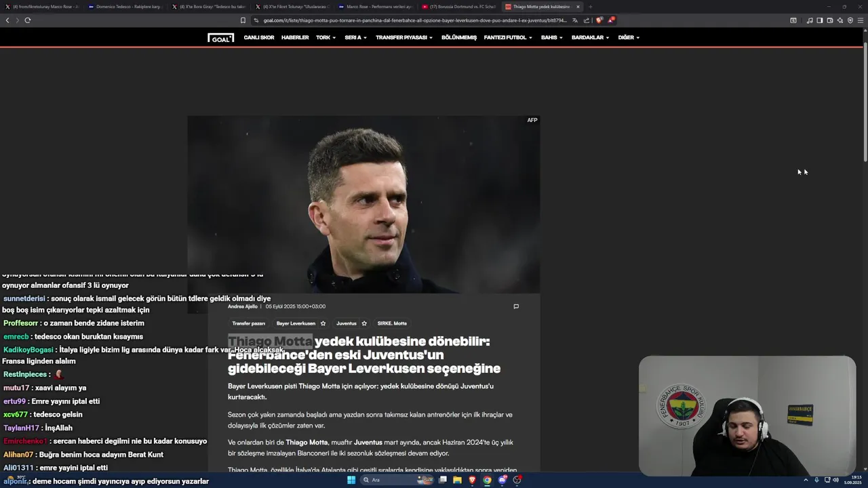The height and width of the screenshot is (488, 868).
Task: Open the Brave playlist music note icon
Action: tap(810, 20)
